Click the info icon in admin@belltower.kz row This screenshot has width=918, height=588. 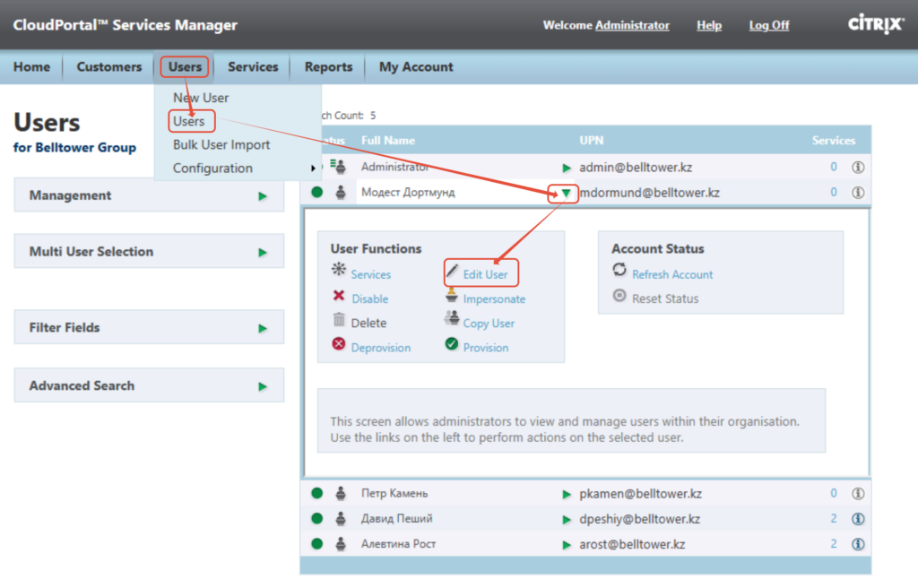(858, 168)
